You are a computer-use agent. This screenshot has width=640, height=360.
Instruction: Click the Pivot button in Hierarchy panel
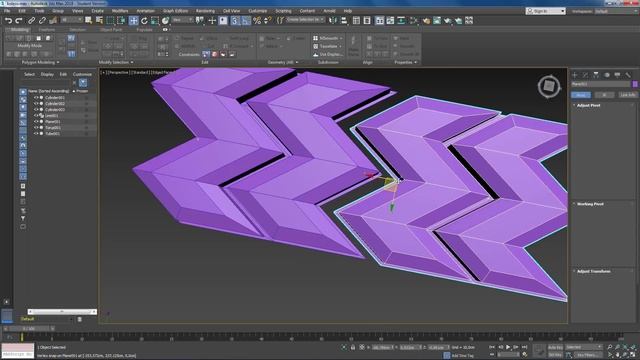581,95
